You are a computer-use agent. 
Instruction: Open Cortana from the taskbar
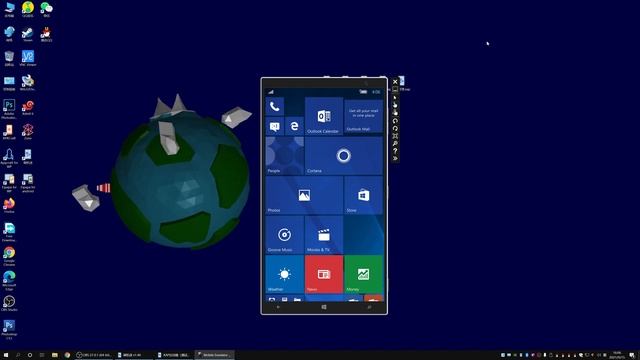coord(30,355)
